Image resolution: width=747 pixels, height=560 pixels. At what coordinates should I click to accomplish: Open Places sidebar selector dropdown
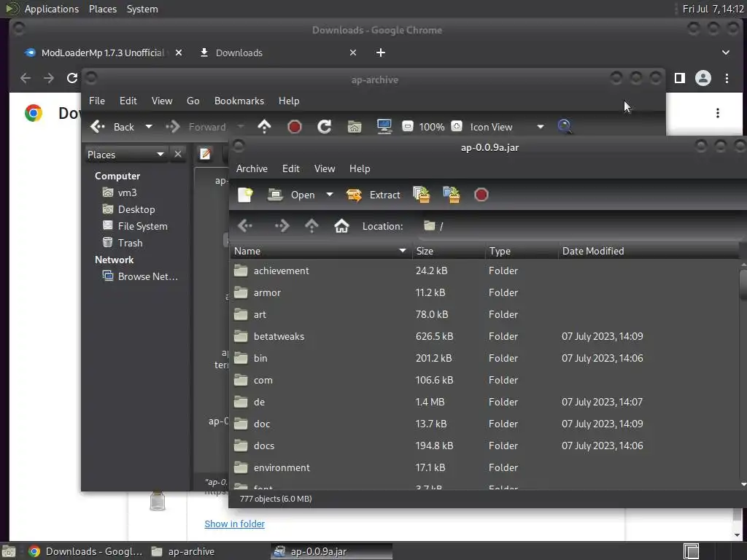pos(125,155)
